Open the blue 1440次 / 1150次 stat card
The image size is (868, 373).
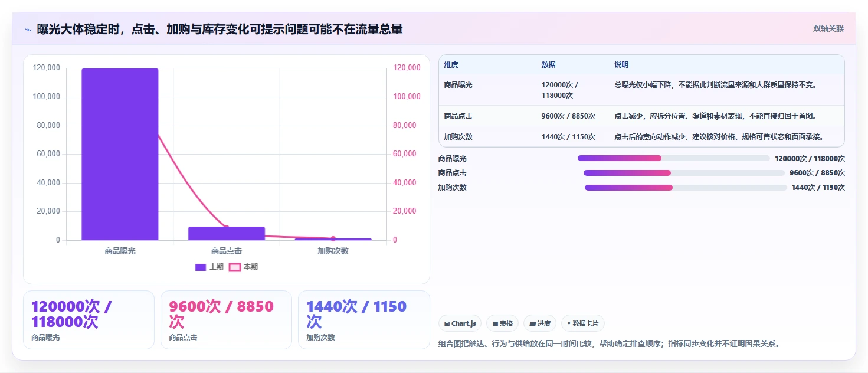click(x=364, y=320)
